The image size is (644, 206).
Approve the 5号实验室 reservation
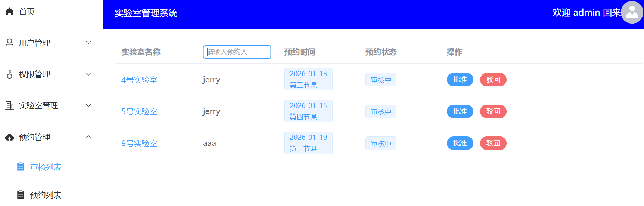tap(460, 111)
